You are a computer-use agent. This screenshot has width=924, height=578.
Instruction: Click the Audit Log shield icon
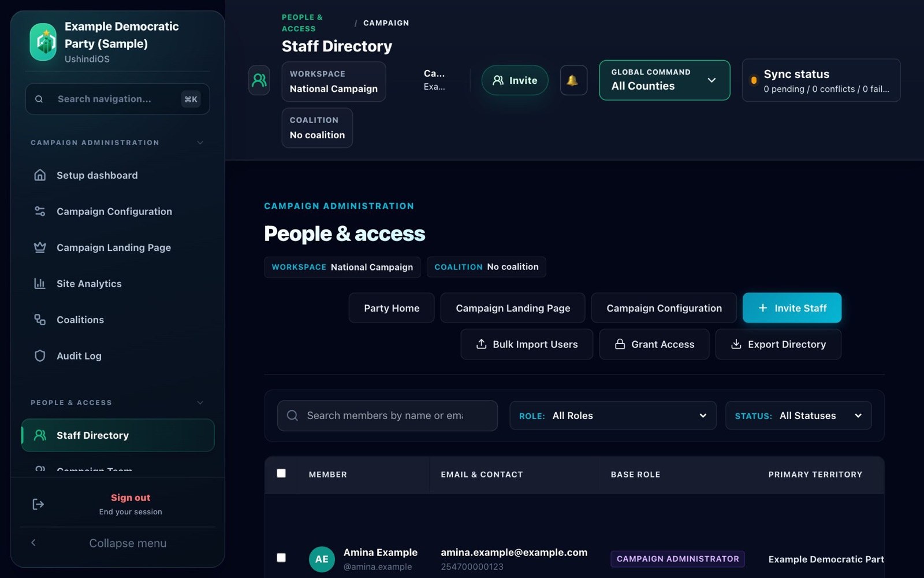(40, 356)
